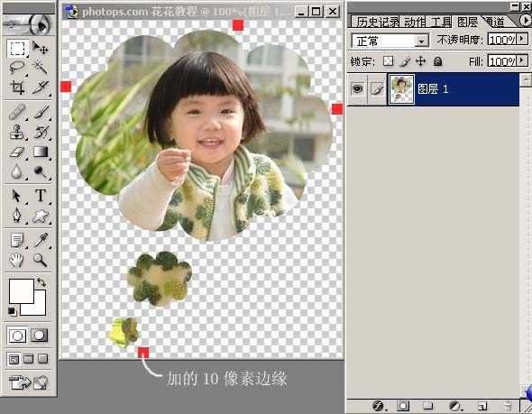Toggle lock image pixels

coord(405,61)
